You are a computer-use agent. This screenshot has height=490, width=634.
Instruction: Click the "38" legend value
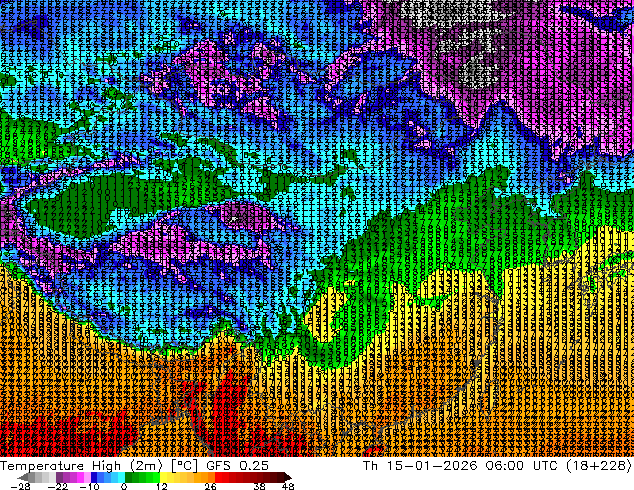tap(259, 486)
